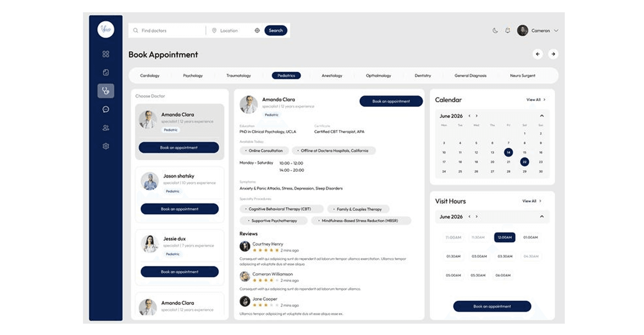Select highlighted date 14 in calendar
Screen dimensions: 644x335
[508, 152]
